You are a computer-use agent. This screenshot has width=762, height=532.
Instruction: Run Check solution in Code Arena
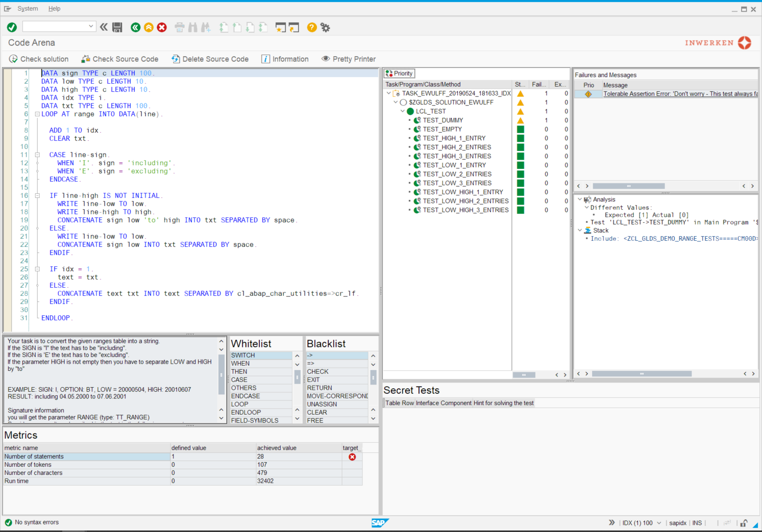[39, 59]
